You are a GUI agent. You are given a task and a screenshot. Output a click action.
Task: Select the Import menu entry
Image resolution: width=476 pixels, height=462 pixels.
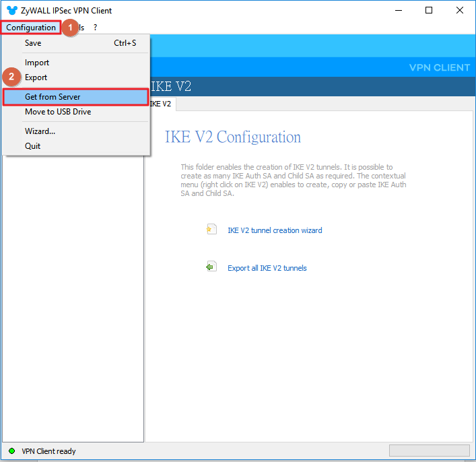pyautogui.click(x=76, y=63)
